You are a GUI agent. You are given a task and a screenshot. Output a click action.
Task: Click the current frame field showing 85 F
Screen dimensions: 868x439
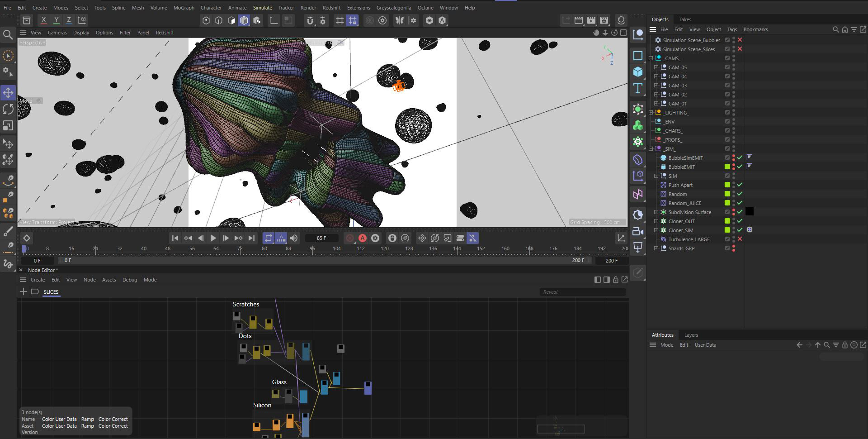point(321,238)
